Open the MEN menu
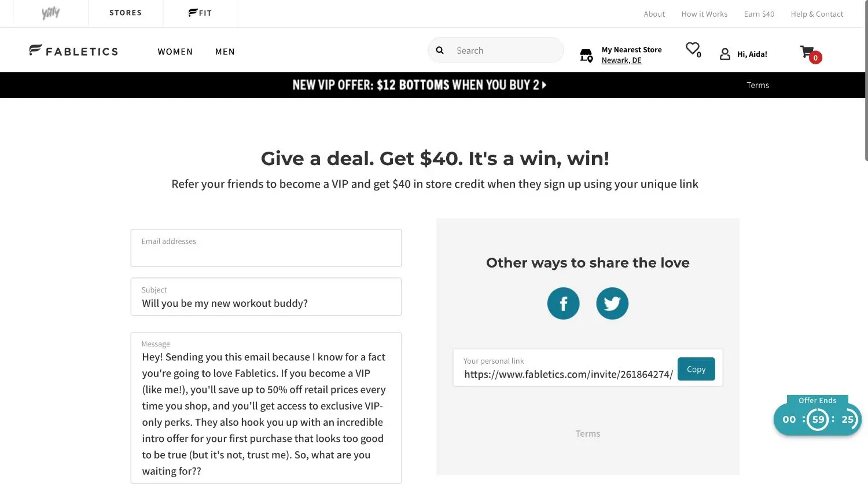Image resolution: width=868 pixels, height=490 pixels. pyautogui.click(x=225, y=52)
